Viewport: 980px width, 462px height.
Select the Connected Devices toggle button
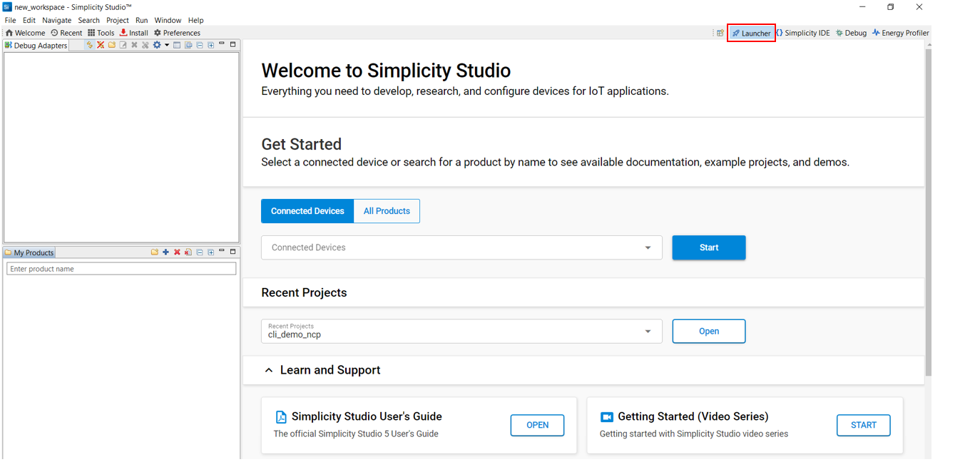pos(307,211)
